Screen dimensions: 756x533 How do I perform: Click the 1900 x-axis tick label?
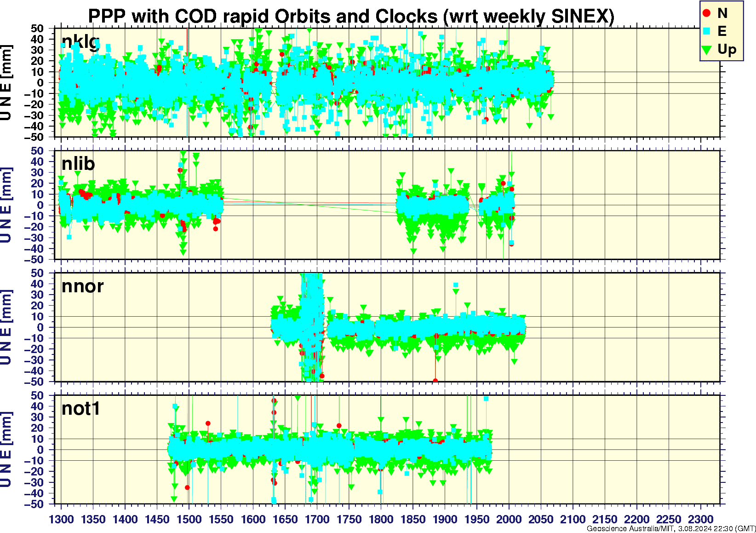[x=445, y=519]
